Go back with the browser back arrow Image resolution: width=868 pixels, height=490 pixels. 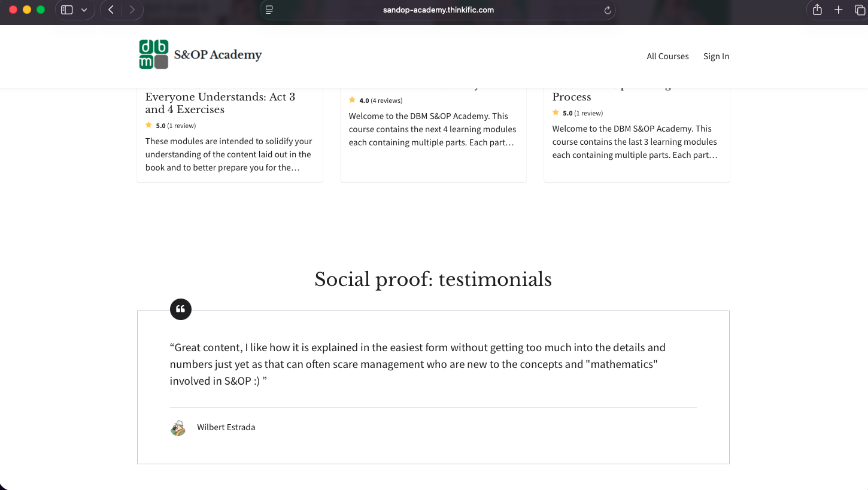pyautogui.click(x=111, y=10)
